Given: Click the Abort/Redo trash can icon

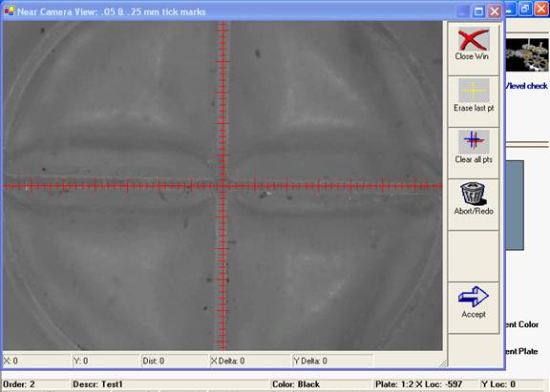Looking at the screenshot, I should click(x=474, y=194).
